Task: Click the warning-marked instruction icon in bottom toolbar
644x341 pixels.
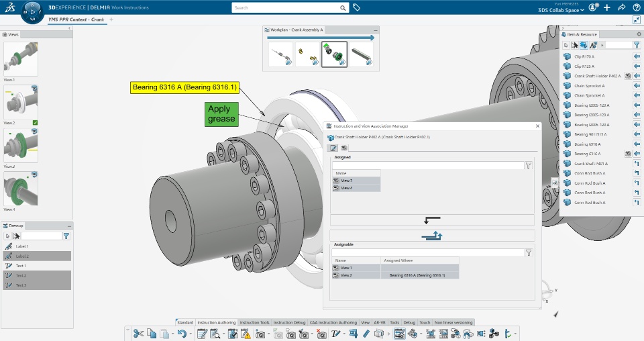Action: pos(246,334)
